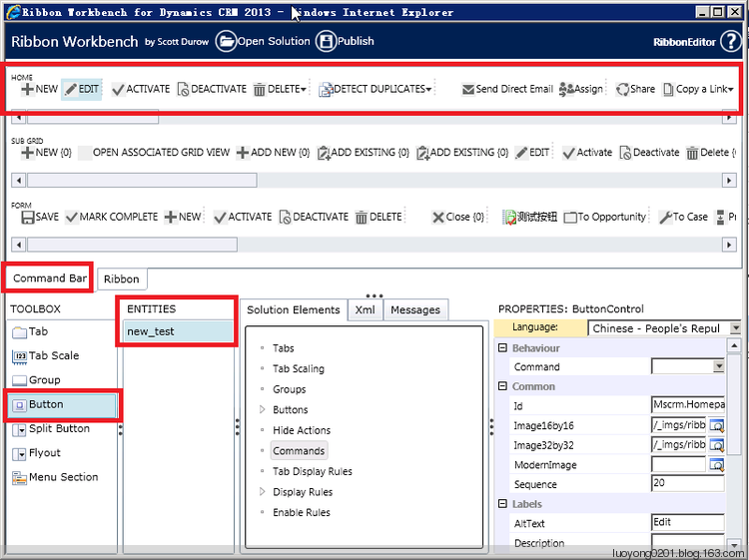The width and height of the screenshot is (749, 560).
Task: Select To Case in the Form bar
Action: point(683,218)
